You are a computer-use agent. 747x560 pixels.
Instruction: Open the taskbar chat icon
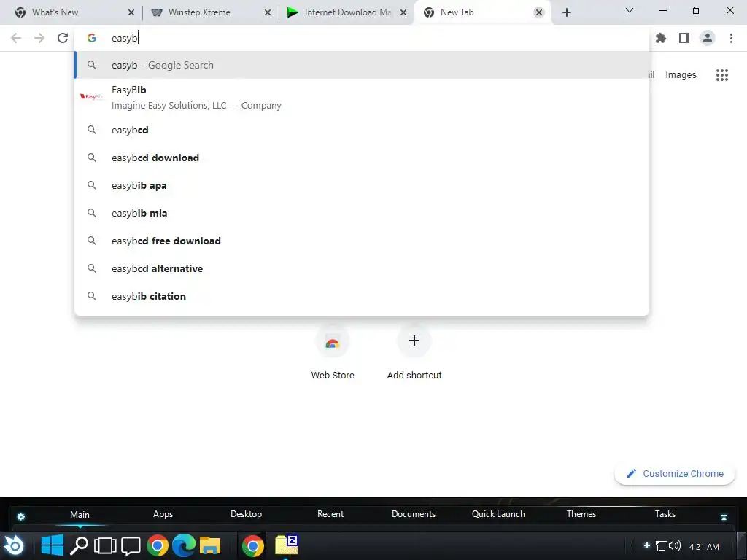point(131,546)
